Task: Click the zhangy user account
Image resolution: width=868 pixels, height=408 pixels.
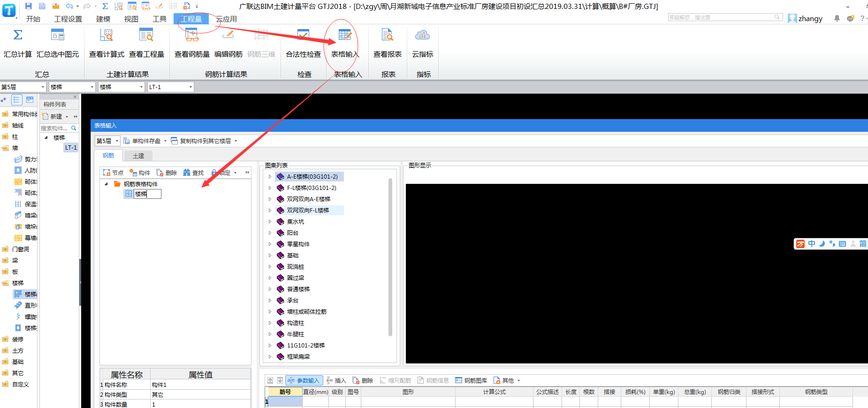Action: (805, 18)
